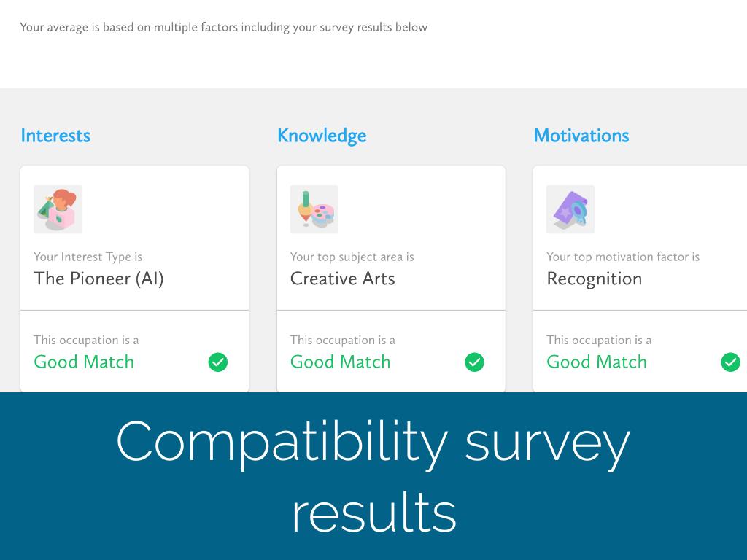Open the Motivations section heading
Image resolution: width=747 pixels, height=560 pixels.
coord(581,136)
